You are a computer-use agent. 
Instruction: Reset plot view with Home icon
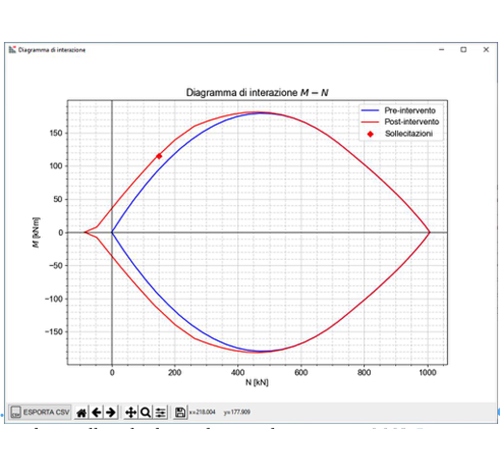(82, 413)
